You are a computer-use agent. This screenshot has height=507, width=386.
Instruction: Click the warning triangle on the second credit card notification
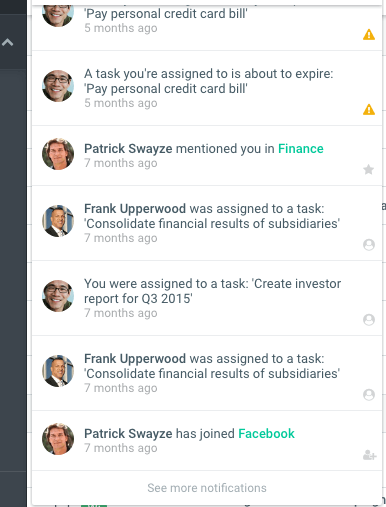tap(369, 109)
